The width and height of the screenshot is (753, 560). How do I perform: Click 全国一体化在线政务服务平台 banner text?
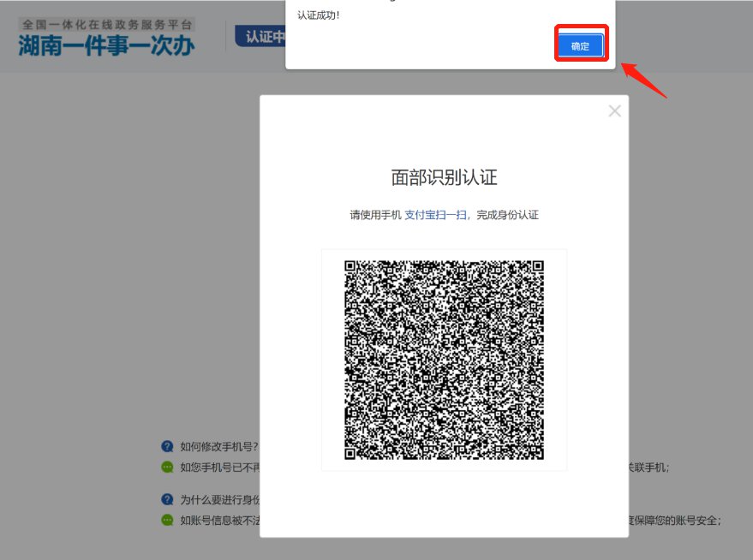pyautogui.click(x=106, y=25)
